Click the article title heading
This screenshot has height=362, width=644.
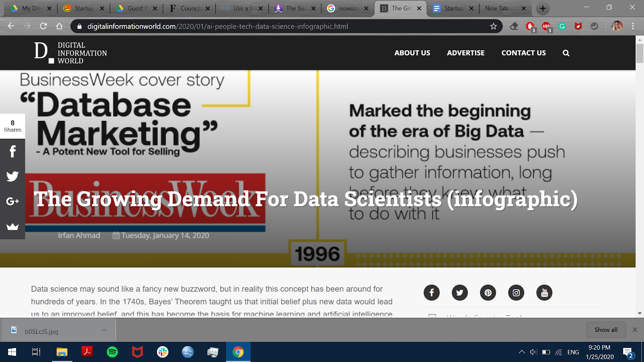(306, 199)
